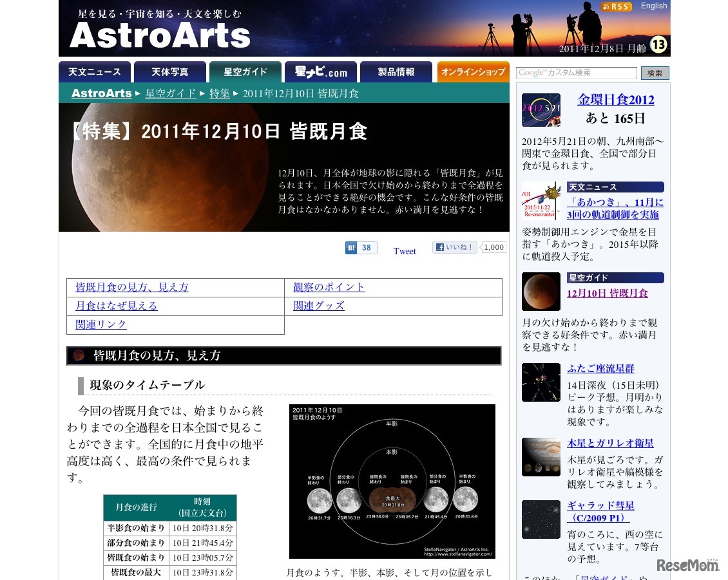Enlarge the lunar eclipse diagram image
This screenshot has width=728, height=580.
pyautogui.click(x=392, y=481)
